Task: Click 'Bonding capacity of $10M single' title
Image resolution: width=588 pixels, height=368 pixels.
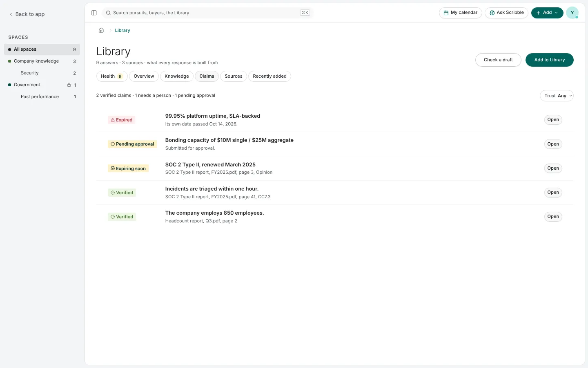Action: (229, 140)
